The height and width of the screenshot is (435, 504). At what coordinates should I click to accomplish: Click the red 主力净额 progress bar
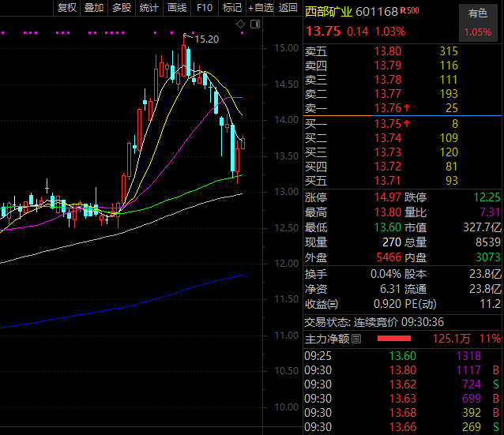[x=395, y=339]
